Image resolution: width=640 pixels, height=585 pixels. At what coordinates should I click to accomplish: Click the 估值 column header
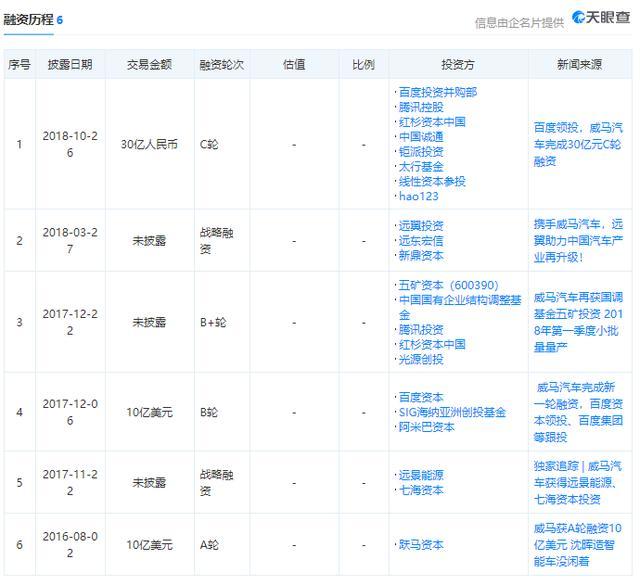[294, 65]
